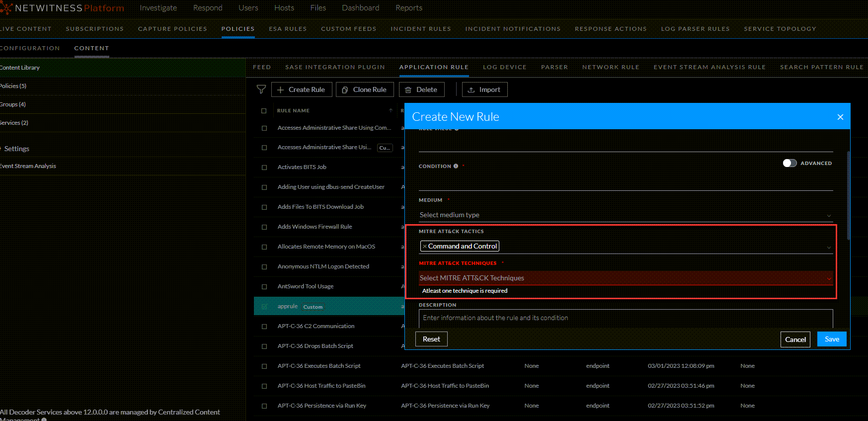Open the Select medium type dropdown
Viewport: 868px width, 421px height.
(x=626, y=215)
